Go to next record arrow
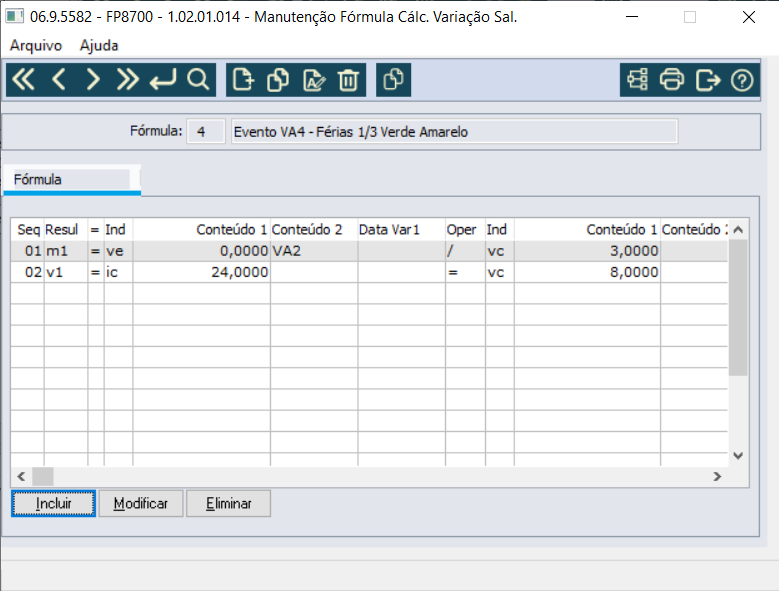 93,79
